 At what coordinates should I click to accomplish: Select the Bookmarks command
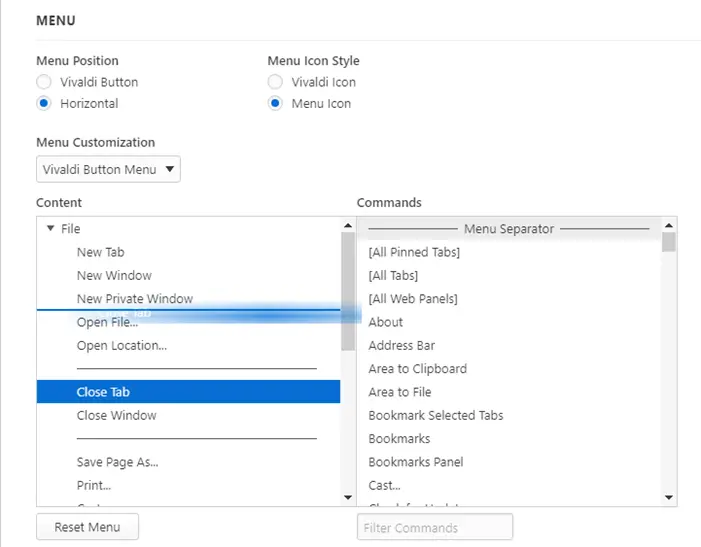[x=509, y=438]
